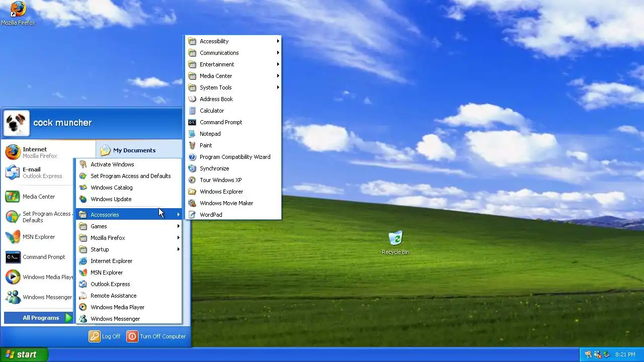
Task: Open MSN Explorer in left Start column
Action: [39, 237]
